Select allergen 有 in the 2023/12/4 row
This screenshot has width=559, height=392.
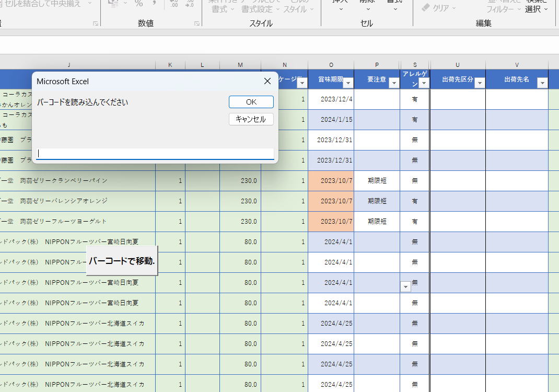[415, 99]
